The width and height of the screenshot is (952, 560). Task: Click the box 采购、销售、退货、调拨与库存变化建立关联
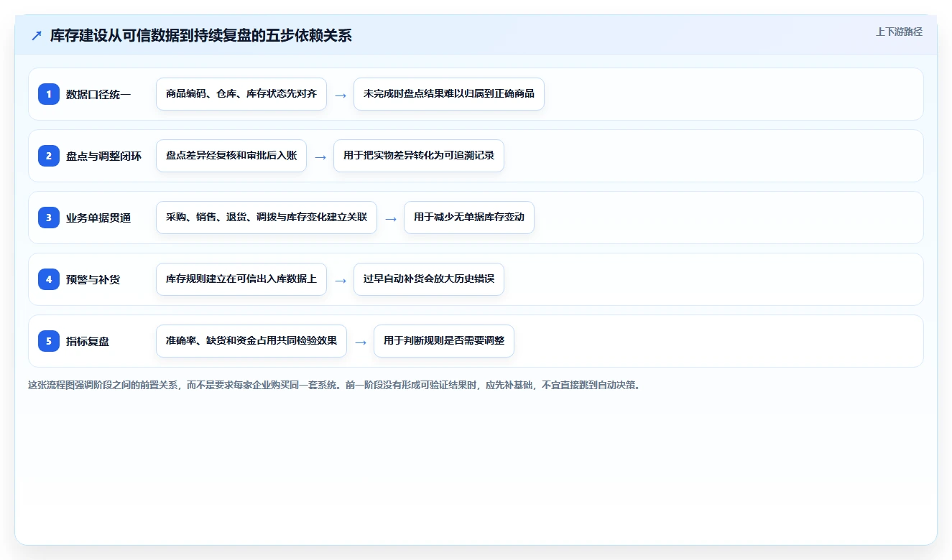pos(267,218)
